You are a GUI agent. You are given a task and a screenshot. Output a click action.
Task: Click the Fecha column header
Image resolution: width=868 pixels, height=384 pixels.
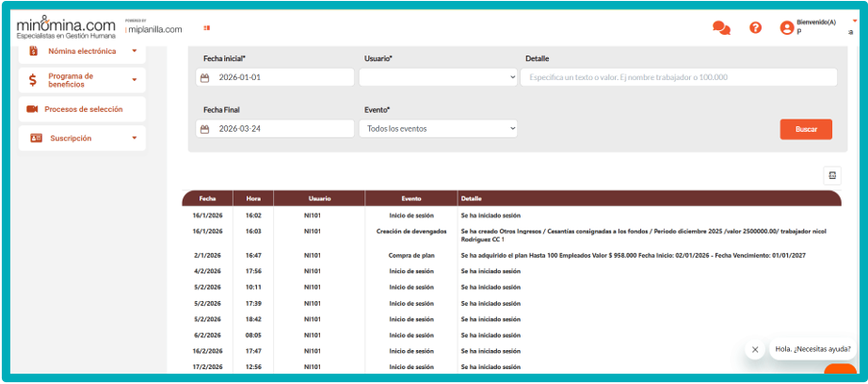[207, 199]
